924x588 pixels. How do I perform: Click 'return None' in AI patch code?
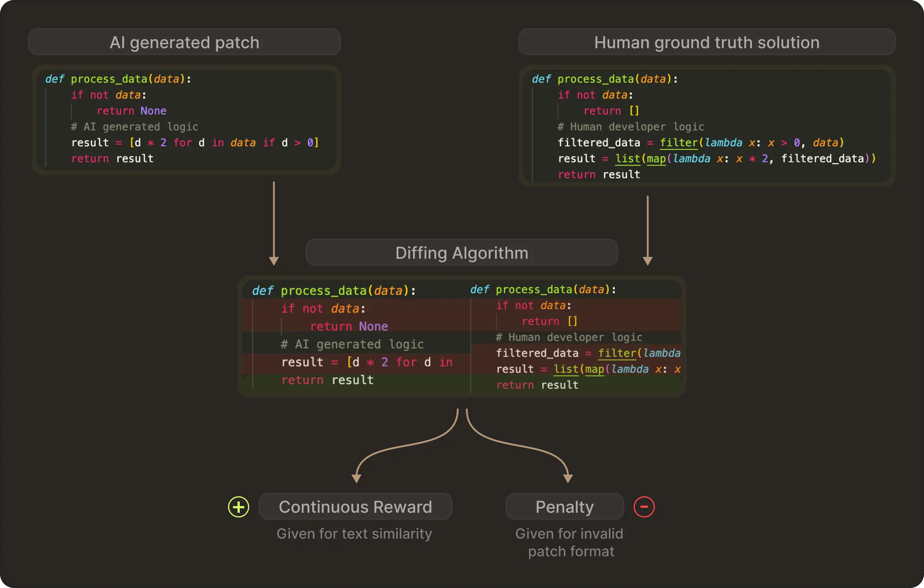coord(132,111)
